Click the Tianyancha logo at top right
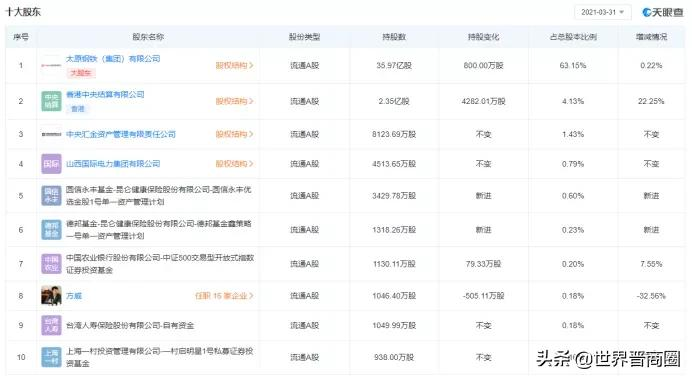Image resolution: width=692 pixels, height=379 pixels. [662, 12]
